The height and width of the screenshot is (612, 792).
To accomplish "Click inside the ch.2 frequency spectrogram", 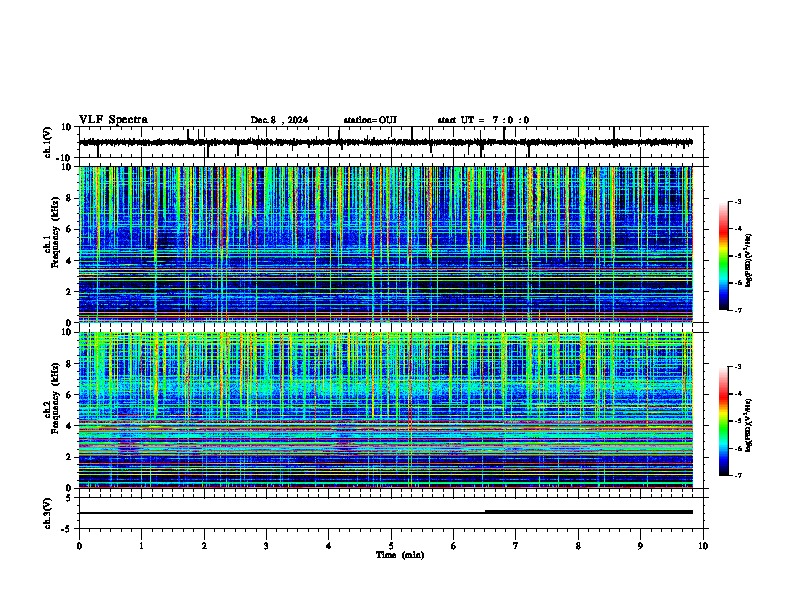I will point(386,410).
